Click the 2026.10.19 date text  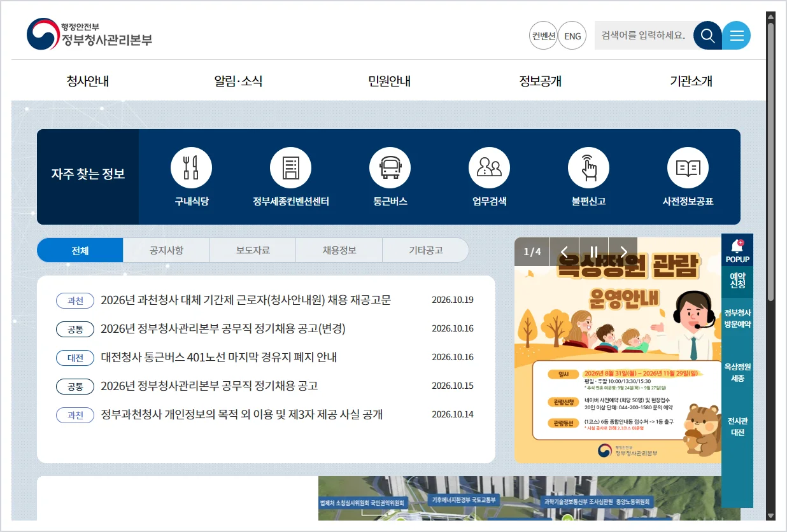point(453,300)
